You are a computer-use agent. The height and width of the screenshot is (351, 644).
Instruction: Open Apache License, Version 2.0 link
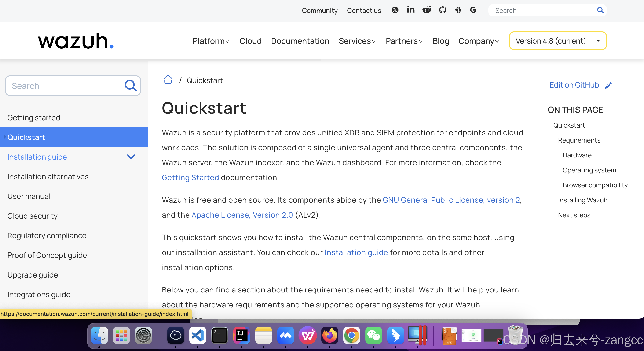pos(242,215)
